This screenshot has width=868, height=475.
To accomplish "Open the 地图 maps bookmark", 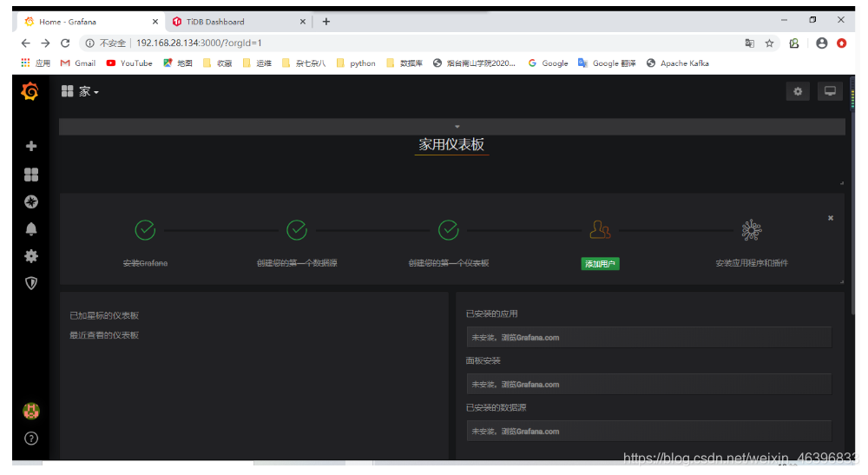I will tap(178, 63).
